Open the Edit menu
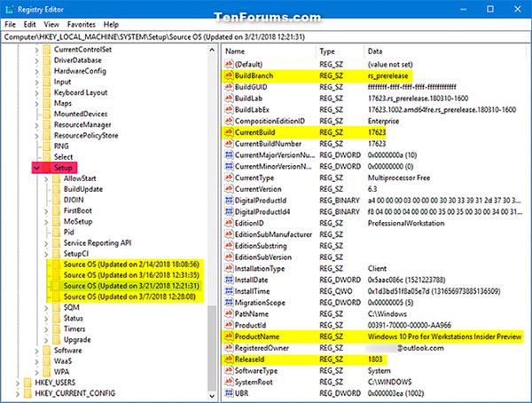The width and height of the screenshot is (532, 403). click(x=29, y=25)
